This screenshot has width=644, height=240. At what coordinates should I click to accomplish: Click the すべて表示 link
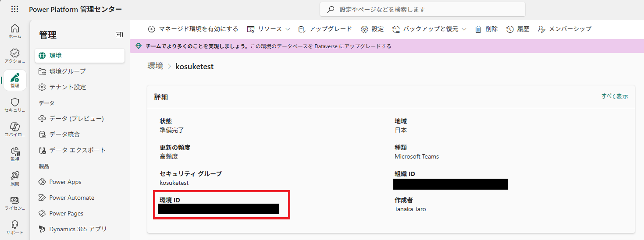[x=615, y=96]
